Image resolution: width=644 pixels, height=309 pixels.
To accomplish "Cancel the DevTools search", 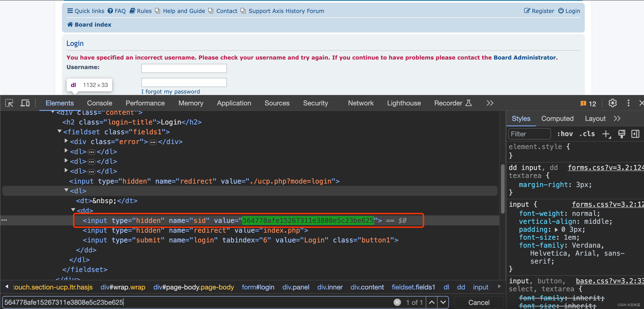I will [479, 302].
